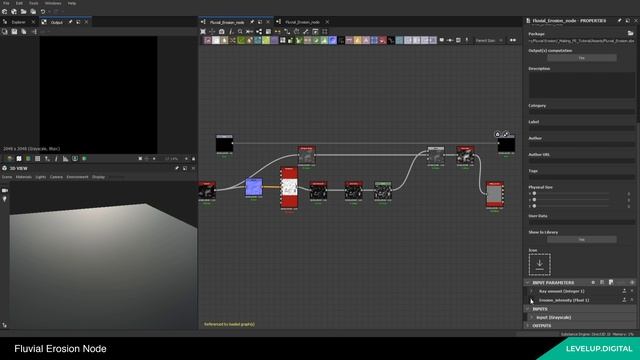The width and height of the screenshot is (640, 360).
Task: Click the fit-to-view icon in graph toolbar
Action: pos(203,31)
